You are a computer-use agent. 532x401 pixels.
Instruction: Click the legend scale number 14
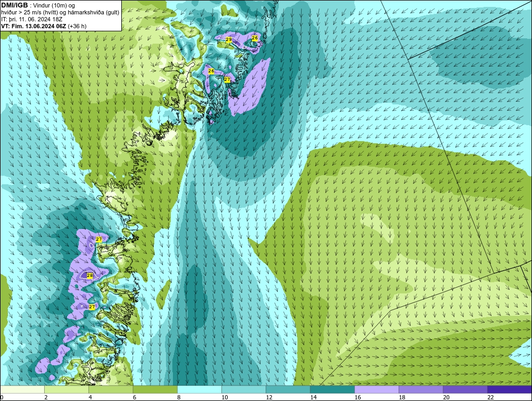point(313,398)
